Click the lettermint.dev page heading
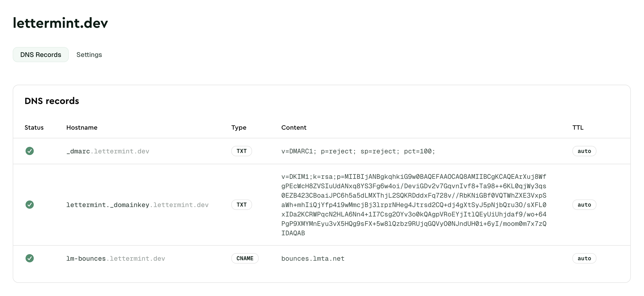The width and height of the screenshot is (644, 296). pyautogui.click(x=60, y=23)
